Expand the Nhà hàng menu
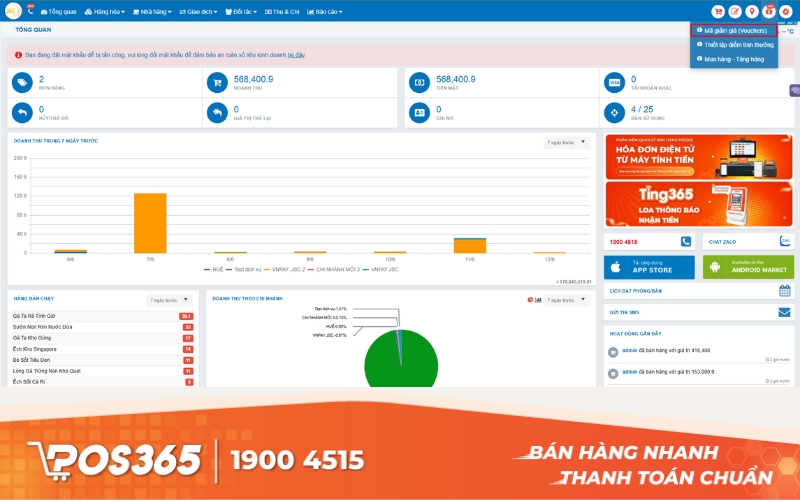Viewport: 800px width, 500px height. point(152,11)
